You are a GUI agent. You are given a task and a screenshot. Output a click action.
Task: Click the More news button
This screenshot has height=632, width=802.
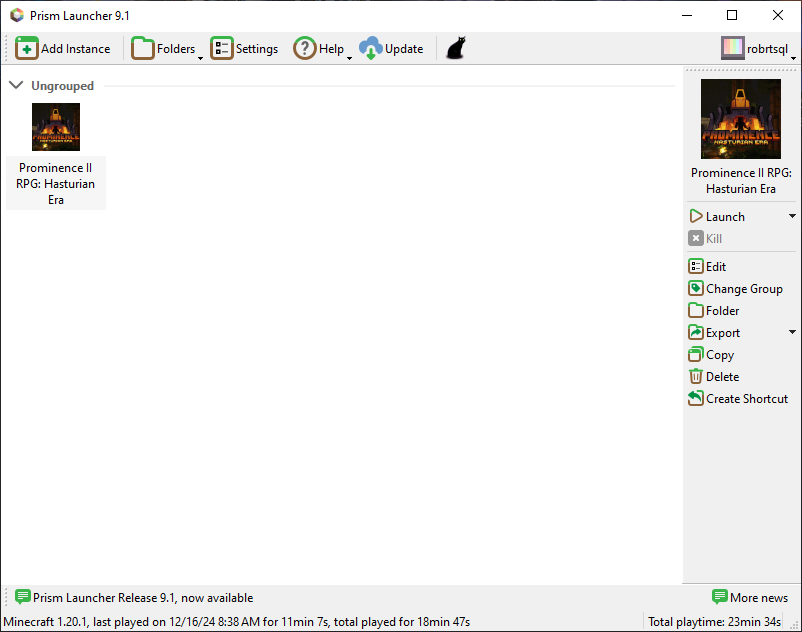[750, 598]
